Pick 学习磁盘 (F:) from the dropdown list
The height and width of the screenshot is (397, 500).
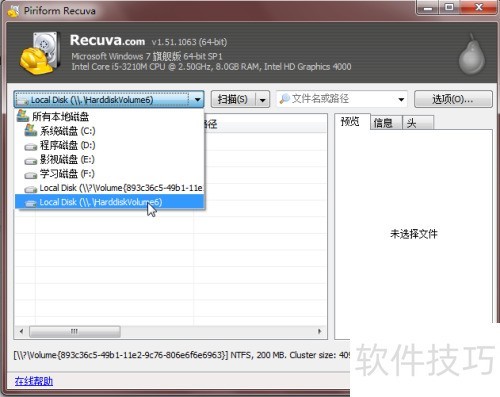point(110,174)
